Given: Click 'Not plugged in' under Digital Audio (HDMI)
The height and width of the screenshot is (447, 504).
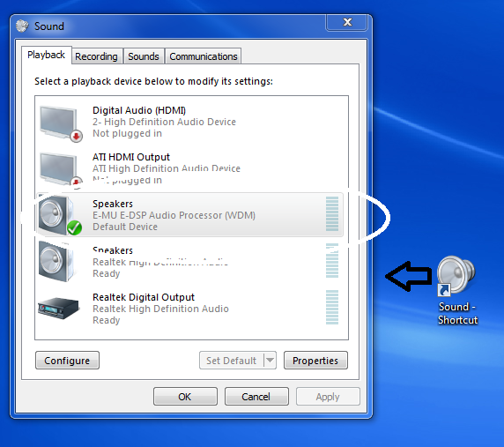Looking at the screenshot, I should [127, 133].
